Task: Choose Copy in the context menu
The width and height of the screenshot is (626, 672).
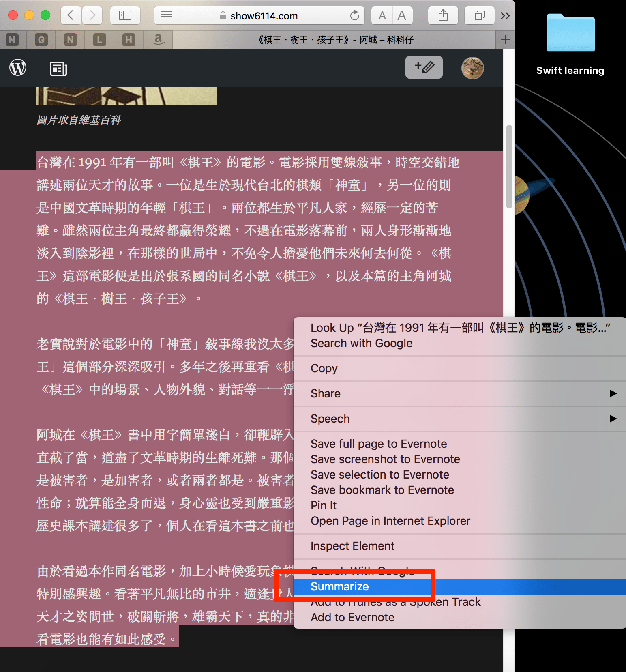Action: 324,368
